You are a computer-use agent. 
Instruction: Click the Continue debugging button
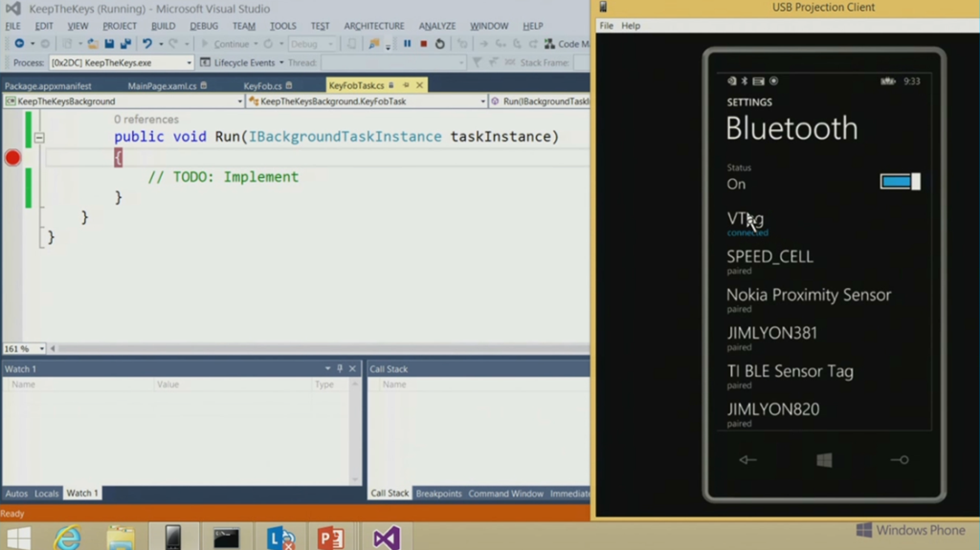[x=225, y=44]
